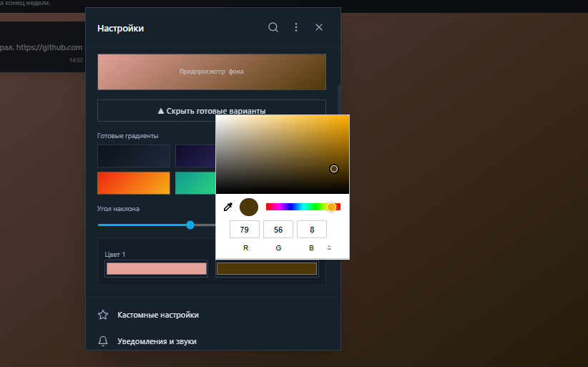Click the 14:32 message timestamp

pyautogui.click(x=76, y=60)
